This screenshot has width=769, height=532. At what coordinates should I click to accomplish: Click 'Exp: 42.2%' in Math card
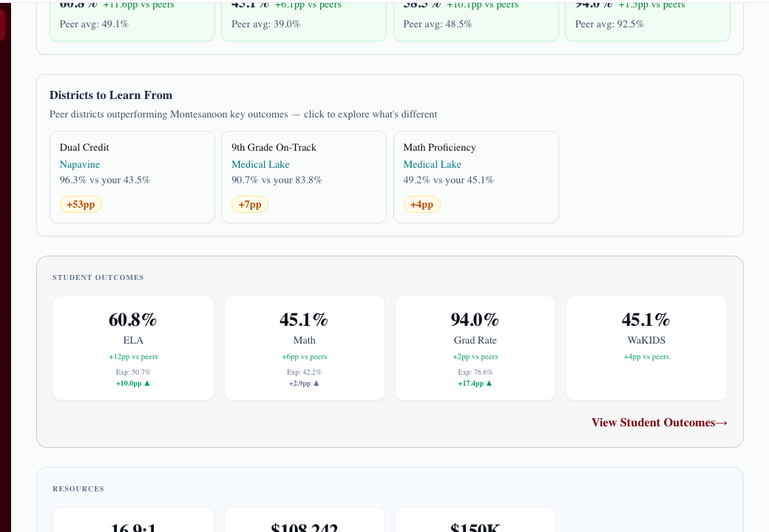304,372
